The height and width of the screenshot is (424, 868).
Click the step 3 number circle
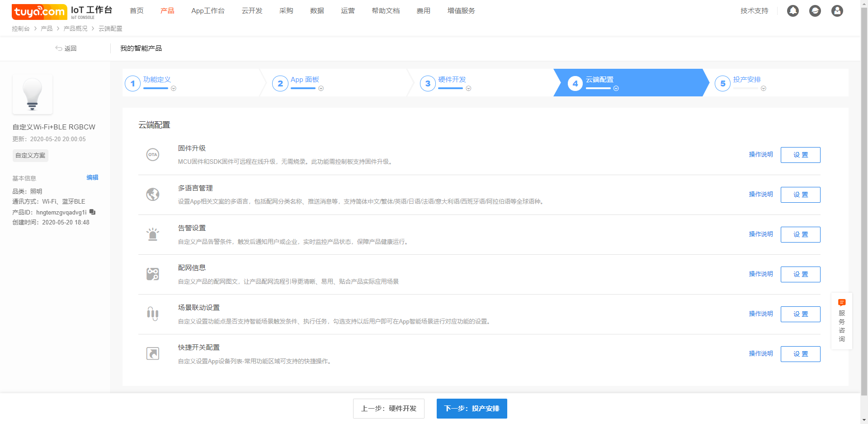(428, 83)
